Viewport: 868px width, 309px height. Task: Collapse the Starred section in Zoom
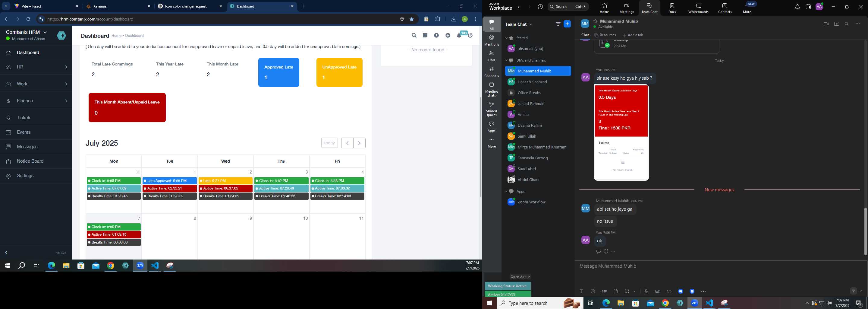pyautogui.click(x=506, y=38)
